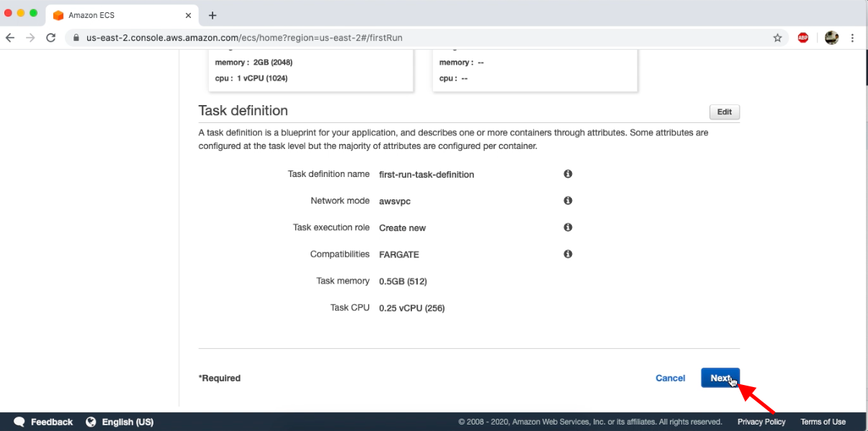Click Next to proceed with task definition

pyautogui.click(x=720, y=378)
